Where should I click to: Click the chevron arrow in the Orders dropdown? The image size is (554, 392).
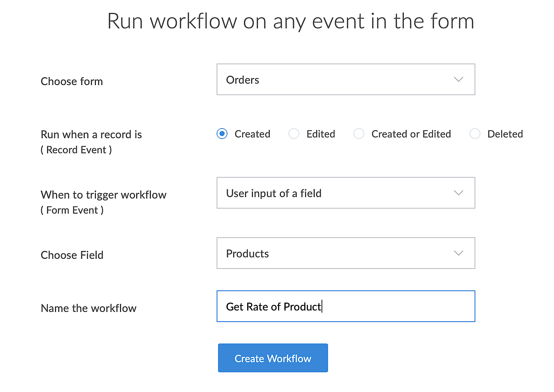coord(458,79)
